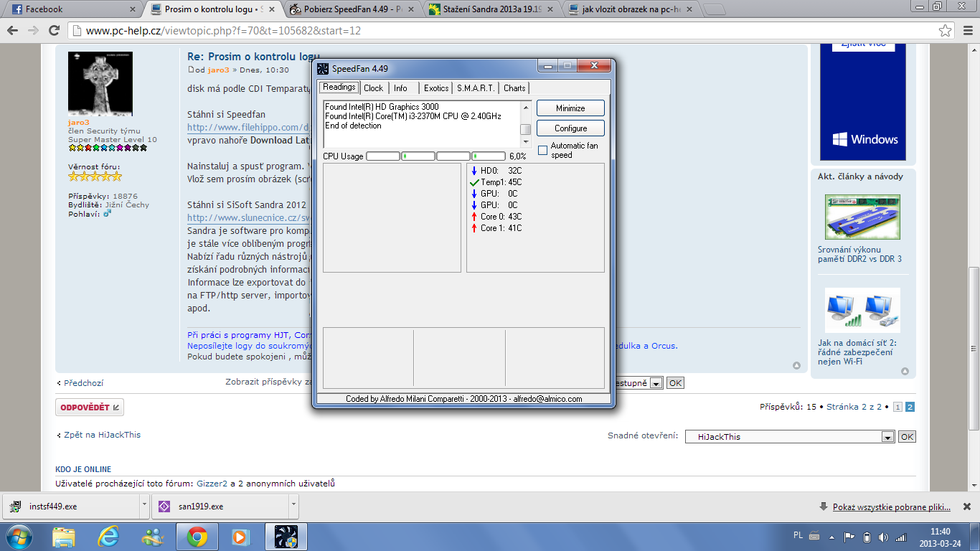Switch to the Charts tab in SpeedFan
The height and width of the screenshot is (551, 980).
514,88
